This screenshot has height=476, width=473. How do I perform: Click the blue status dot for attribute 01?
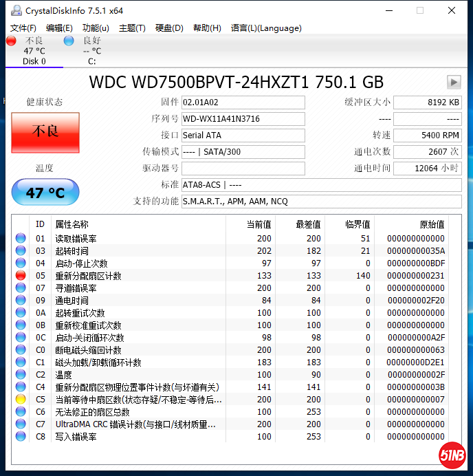coord(21,239)
